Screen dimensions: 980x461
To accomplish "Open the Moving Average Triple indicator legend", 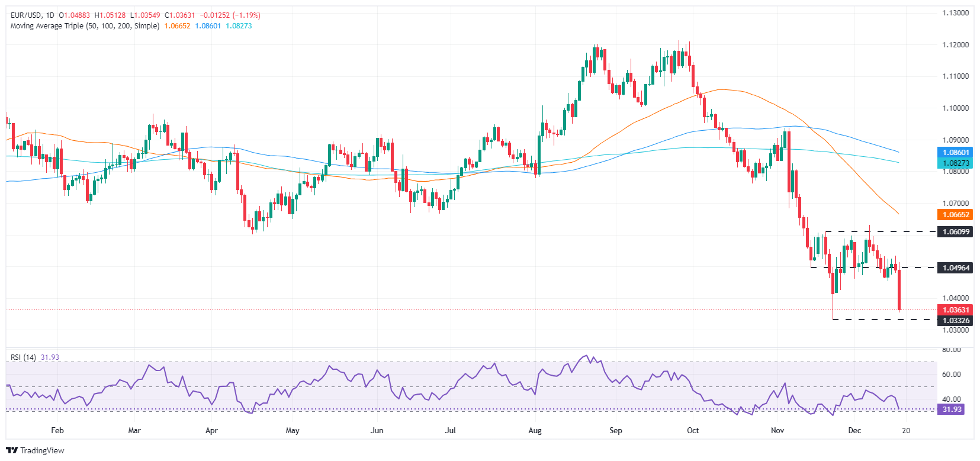I will (x=85, y=26).
